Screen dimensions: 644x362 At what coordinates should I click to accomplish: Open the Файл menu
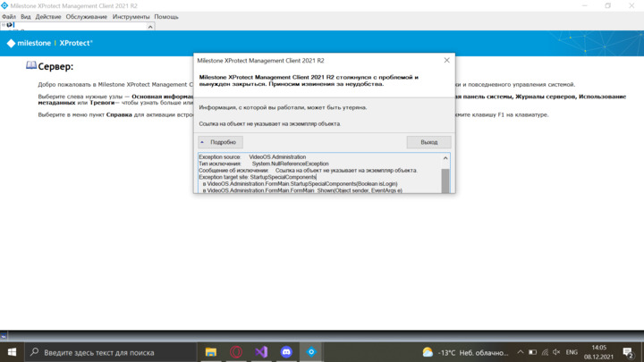(x=9, y=17)
